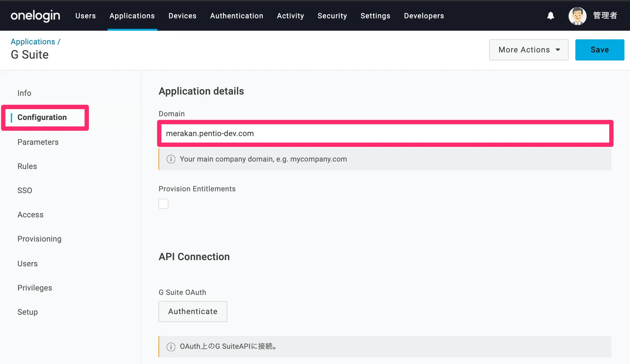
Task: Click the OneLogin logo
Action: pos(35,16)
